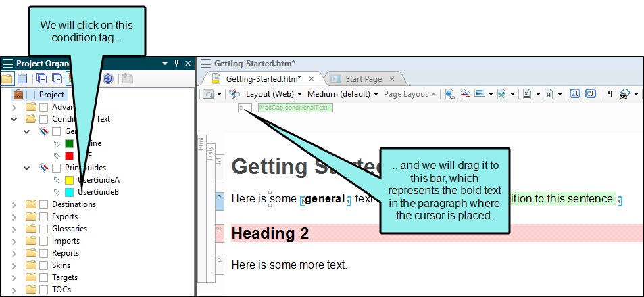The height and width of the screenshot is (297, 644).
Task: Pin the Project Organizer panel
Action: click(177, 63)
